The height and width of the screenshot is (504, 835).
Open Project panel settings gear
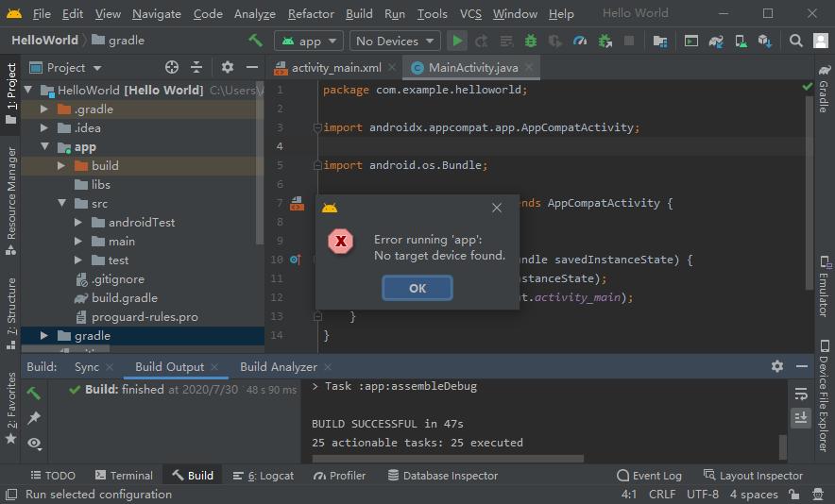coord(228,67)
